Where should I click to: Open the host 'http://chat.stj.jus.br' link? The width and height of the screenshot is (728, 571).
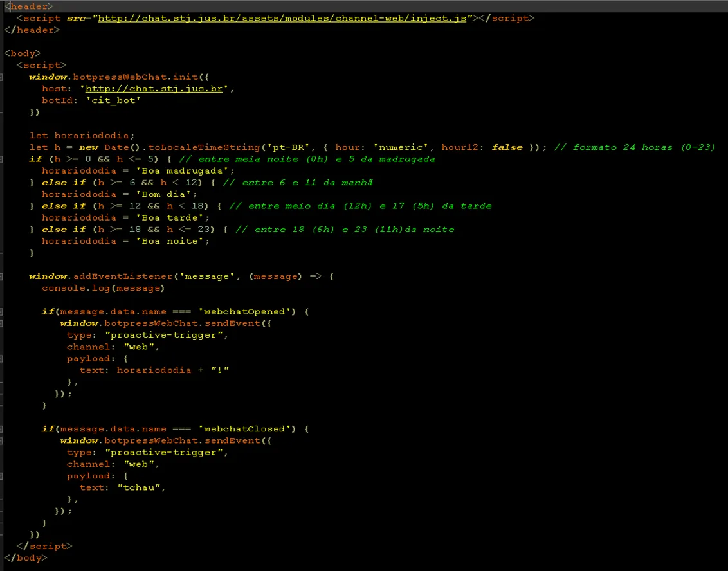click(x=154, y=89)
